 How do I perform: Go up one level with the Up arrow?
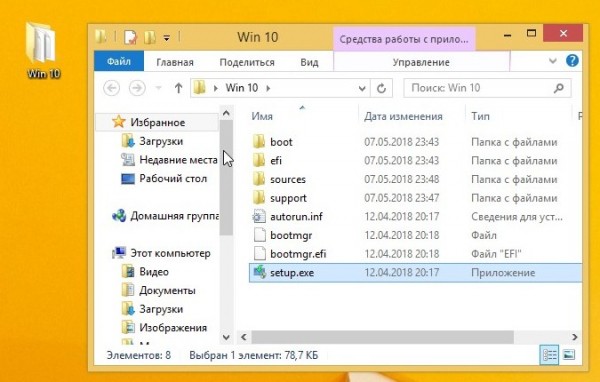click(178, 88)
